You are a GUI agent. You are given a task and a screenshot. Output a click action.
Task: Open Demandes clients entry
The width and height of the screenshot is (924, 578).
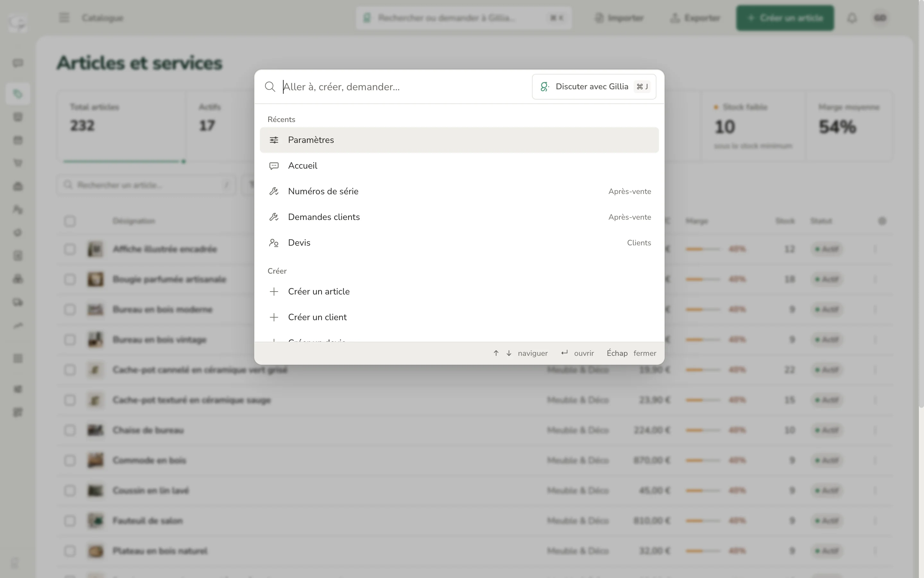(x=459, y=217)
